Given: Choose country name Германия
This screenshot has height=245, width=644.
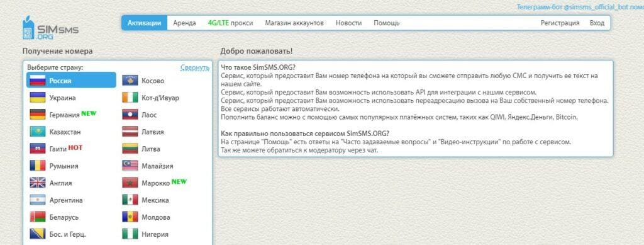Looking at the screenshot, I should (x=65, y=115).
